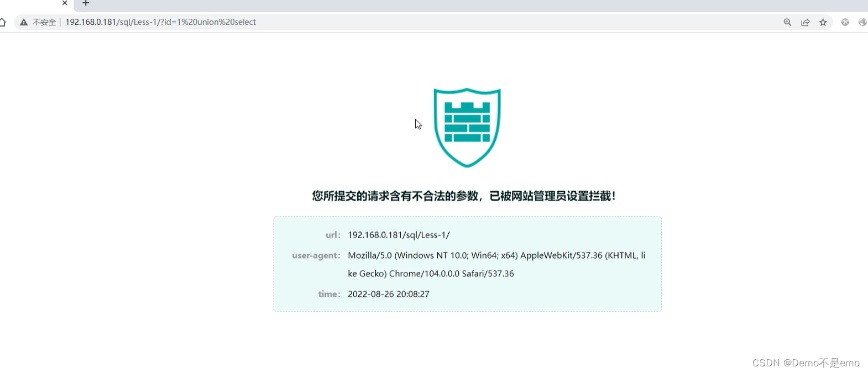Select the Mozilla/5.0 user-agent first line
868x373 pixels.
click(x=496, y=255)
